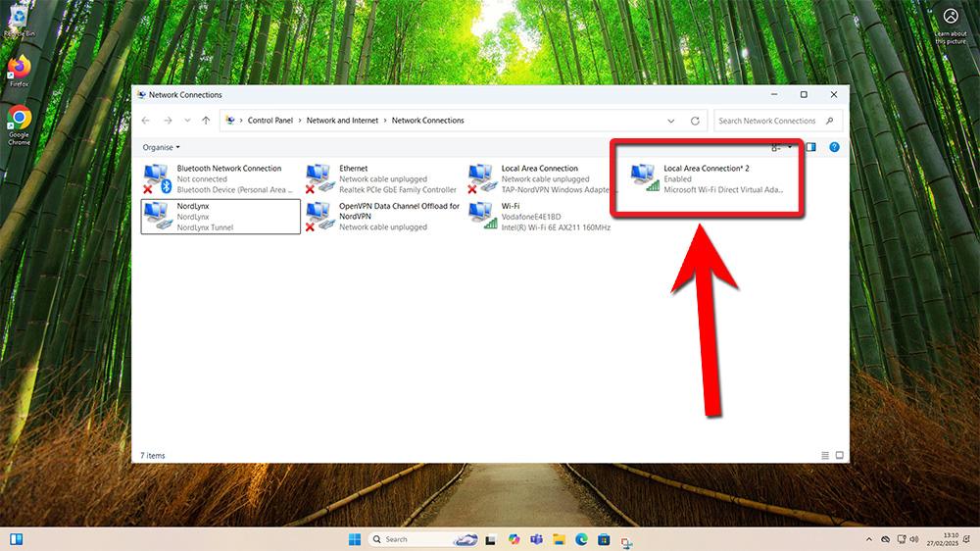Click the address bar root location icon

click(x=230, y=121)
